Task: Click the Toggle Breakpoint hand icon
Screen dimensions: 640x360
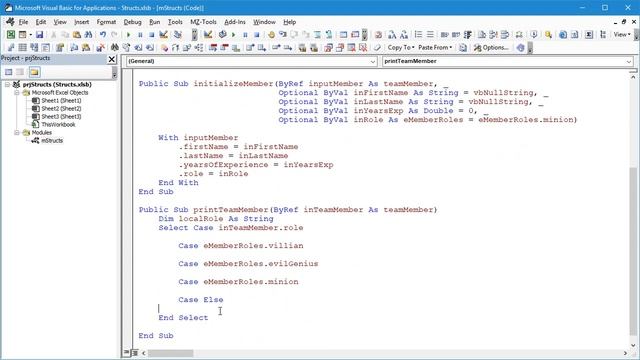Action: 271,35
